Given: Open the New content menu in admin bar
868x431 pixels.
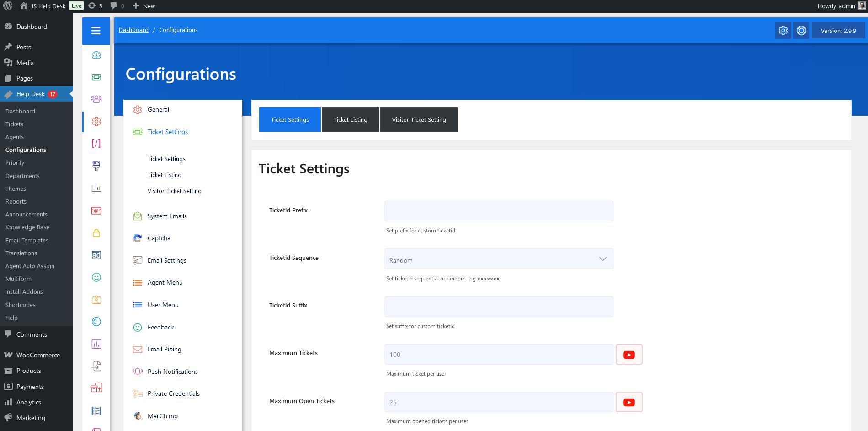Looking at the screenshot, I should pos(144,6).
